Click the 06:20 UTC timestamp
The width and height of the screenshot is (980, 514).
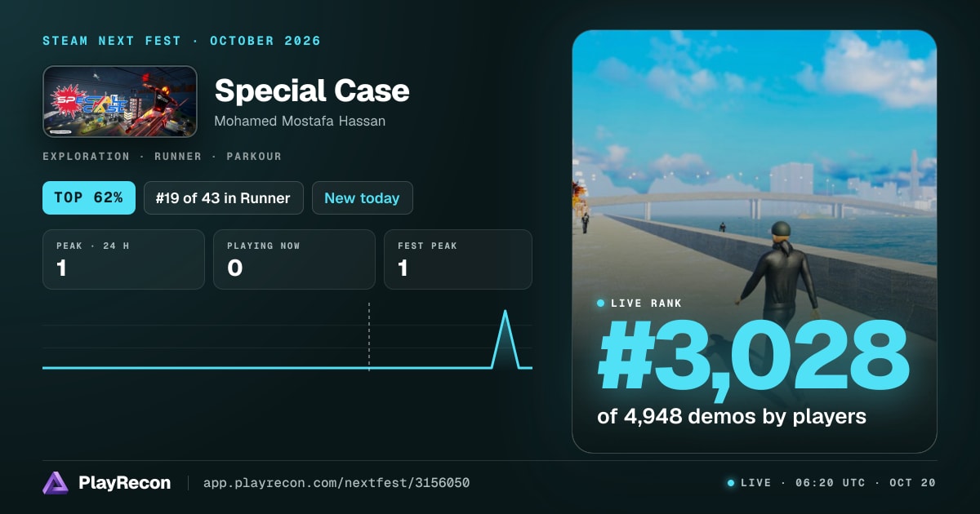pos(830,483)
